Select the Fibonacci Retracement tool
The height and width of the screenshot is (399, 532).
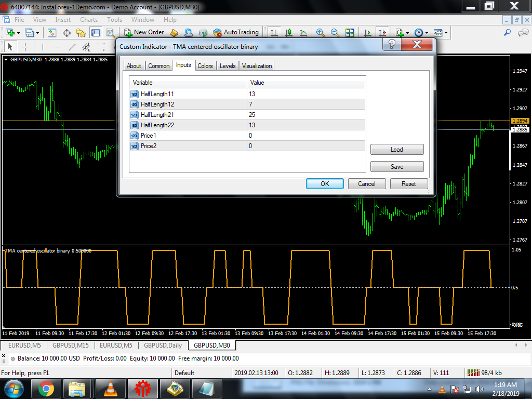tap(101, 46)
